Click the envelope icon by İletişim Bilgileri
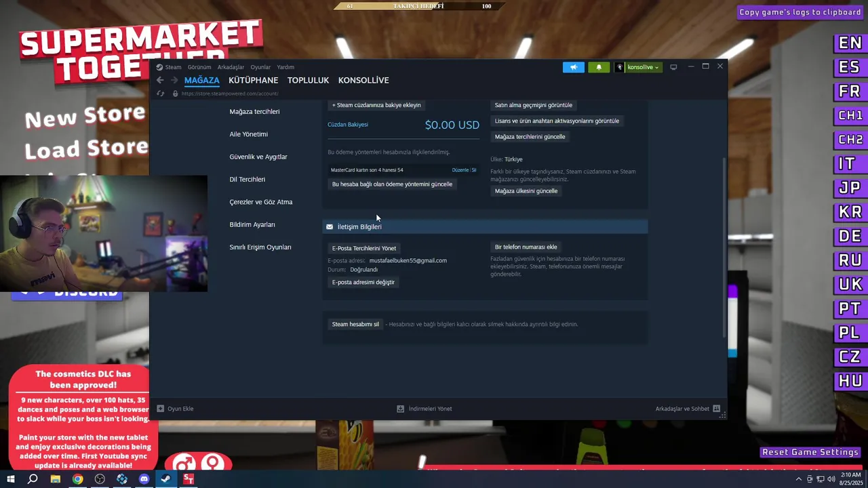This screenshot has width=868, height=488. click(330, 226)
